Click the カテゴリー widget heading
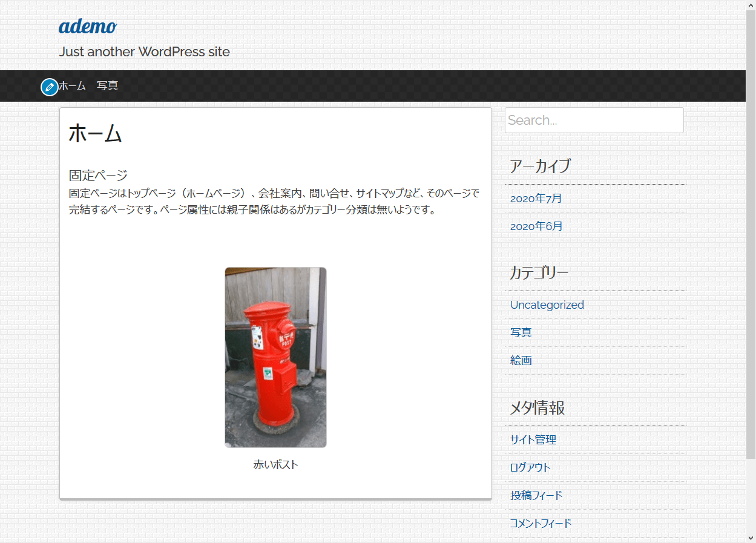756x543 pixels. click(x=539, y=272)
